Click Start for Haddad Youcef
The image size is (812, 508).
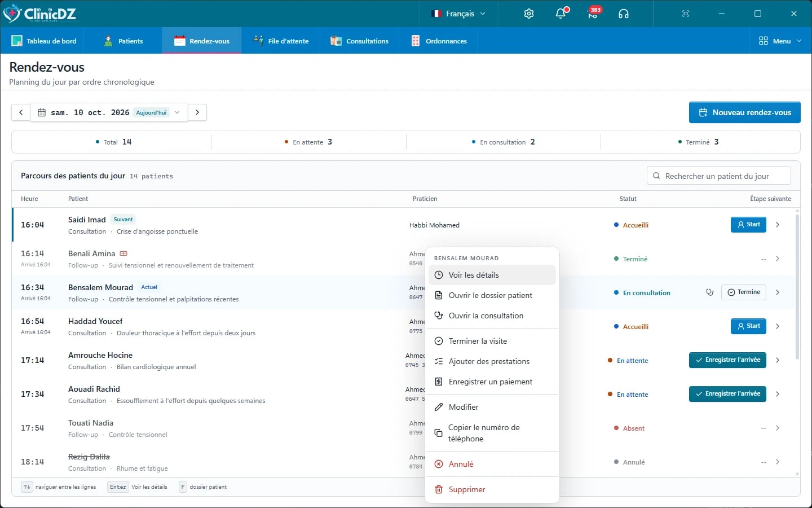(x=748, y=326)
